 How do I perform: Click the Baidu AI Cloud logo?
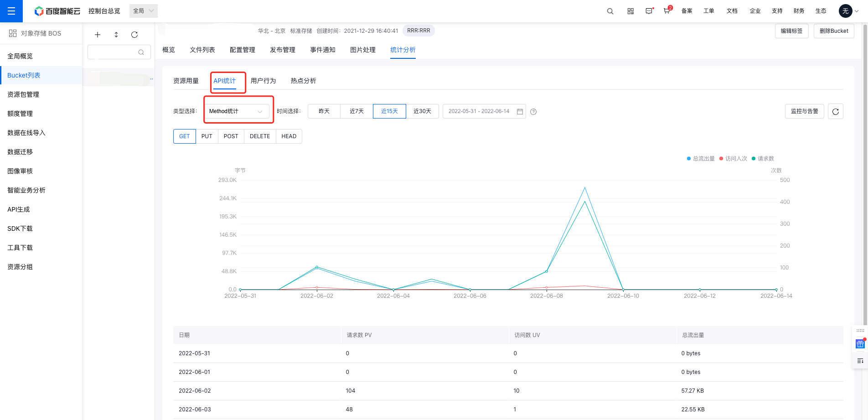[57, 11]
